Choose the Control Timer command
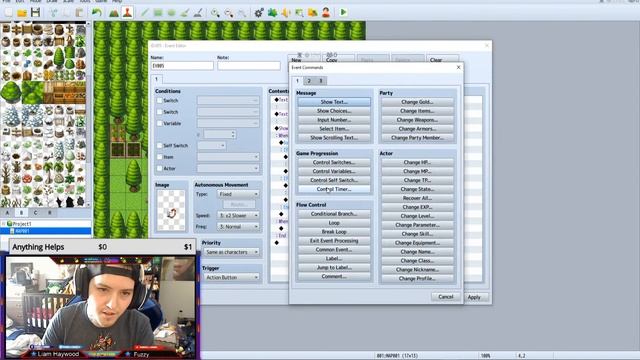 coord(334,189)
